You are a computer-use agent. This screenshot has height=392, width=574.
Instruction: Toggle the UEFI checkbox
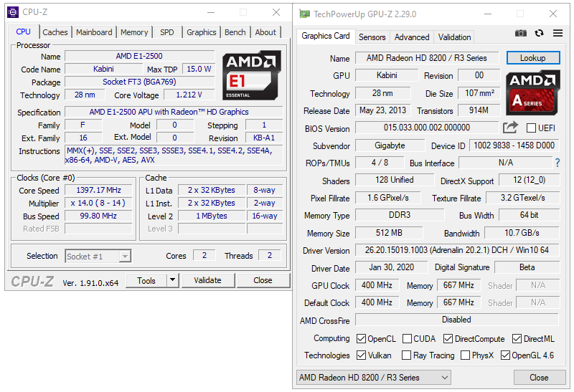click(x=531, y=128)
